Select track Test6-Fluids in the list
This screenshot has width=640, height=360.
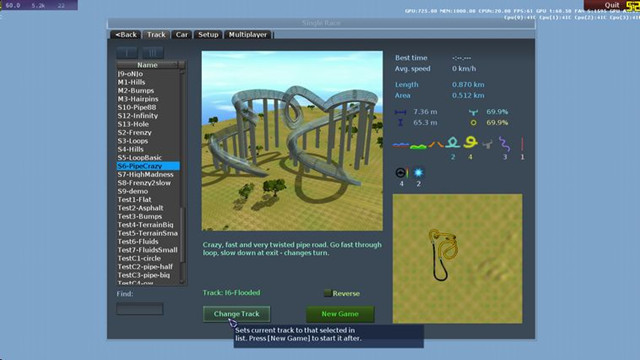point(148,241)
